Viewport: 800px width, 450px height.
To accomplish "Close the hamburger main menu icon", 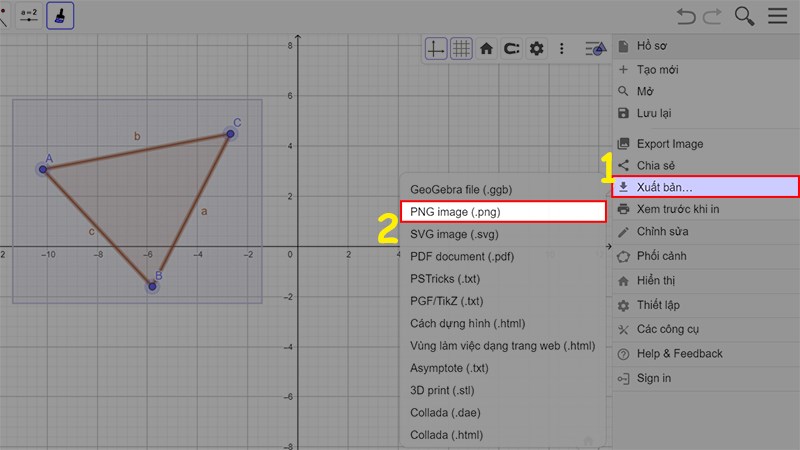I will pyautogui.click(x=778, y=16).
